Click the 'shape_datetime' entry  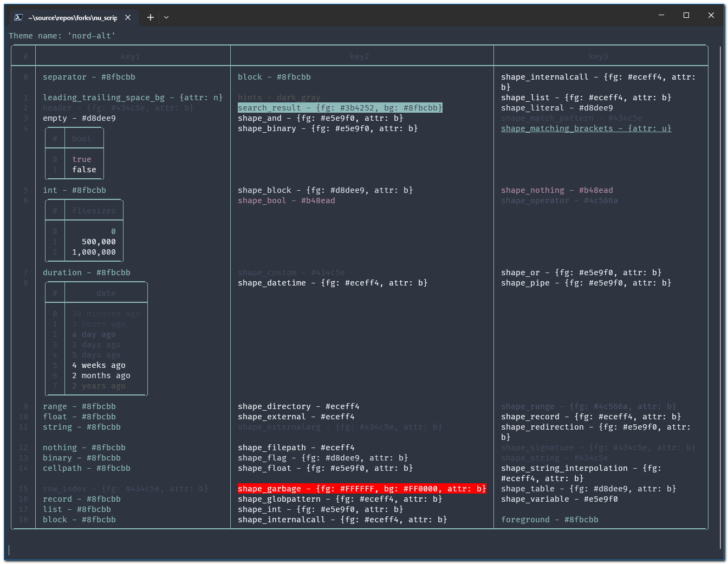pyautogui.click(x=333, y=283)
